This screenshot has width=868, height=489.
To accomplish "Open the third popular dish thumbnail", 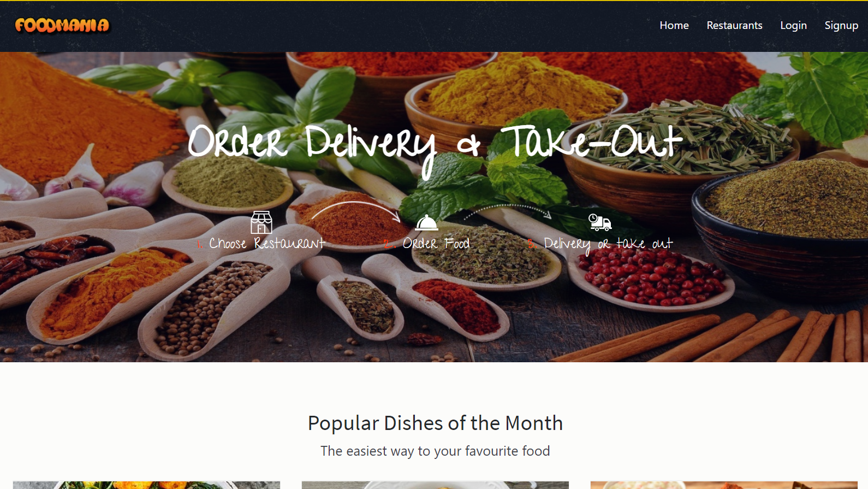I will [724, 485].
